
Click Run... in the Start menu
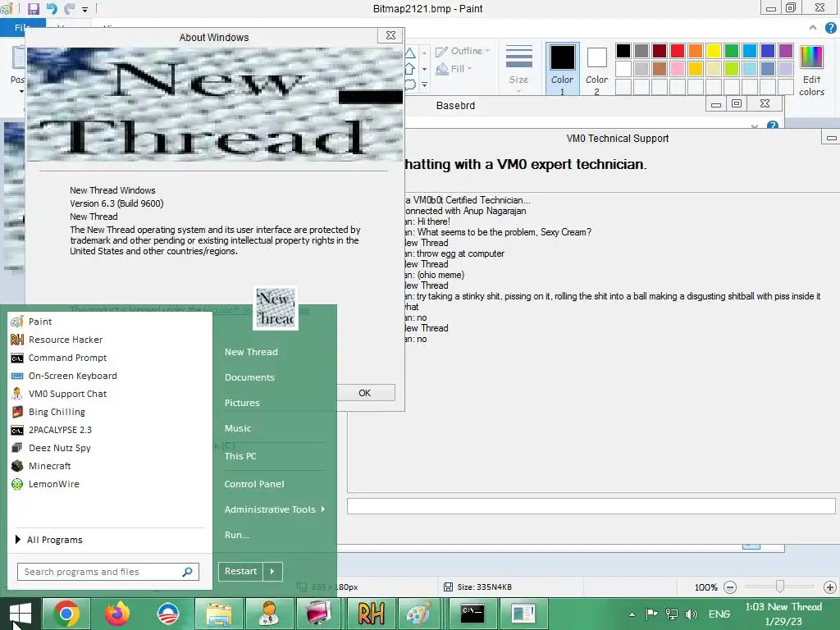[237, 535]
